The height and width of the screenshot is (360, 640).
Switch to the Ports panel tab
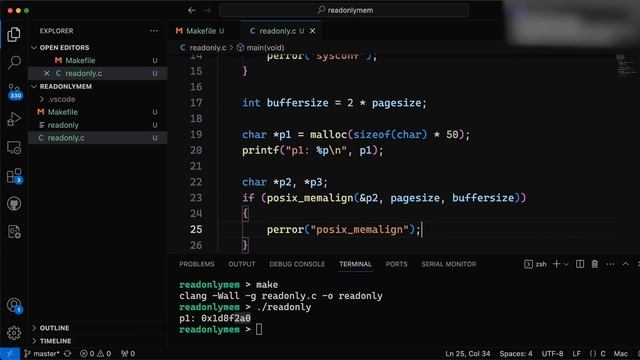pos(396,264)
